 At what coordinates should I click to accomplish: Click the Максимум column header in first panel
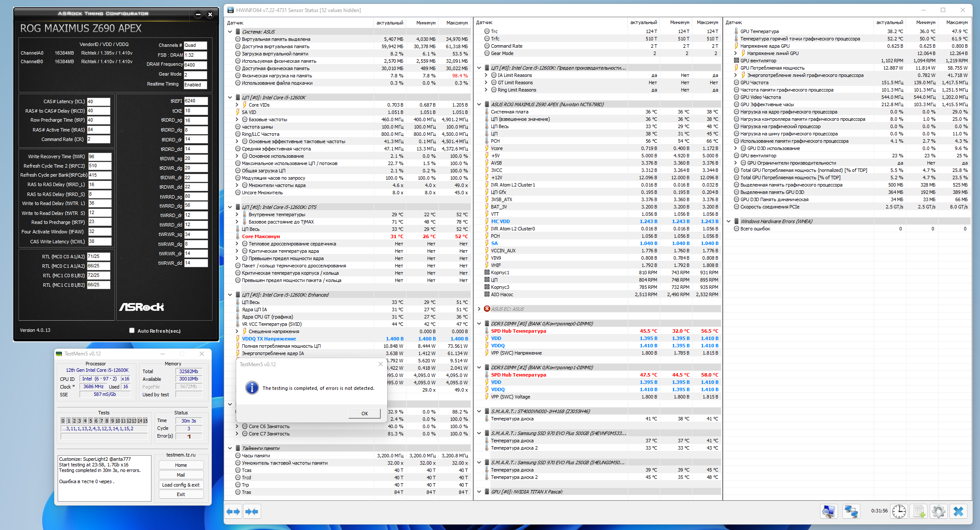tap(456, 23)
